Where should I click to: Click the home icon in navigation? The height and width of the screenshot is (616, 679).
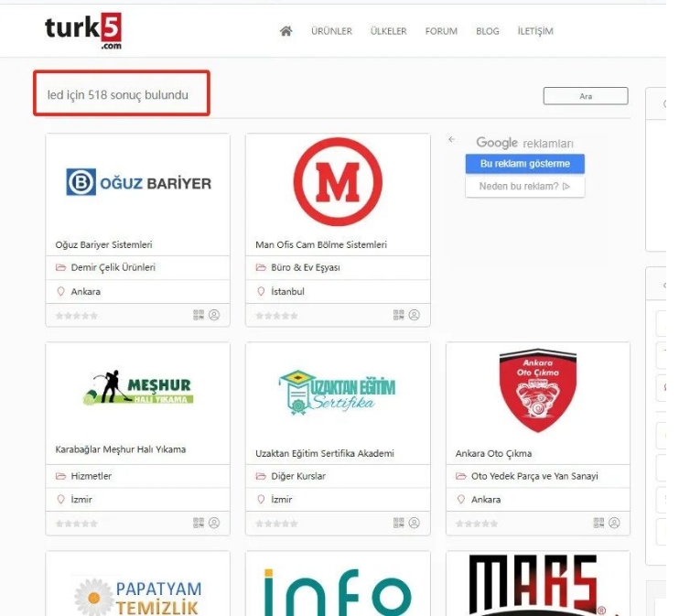[286, 31]
